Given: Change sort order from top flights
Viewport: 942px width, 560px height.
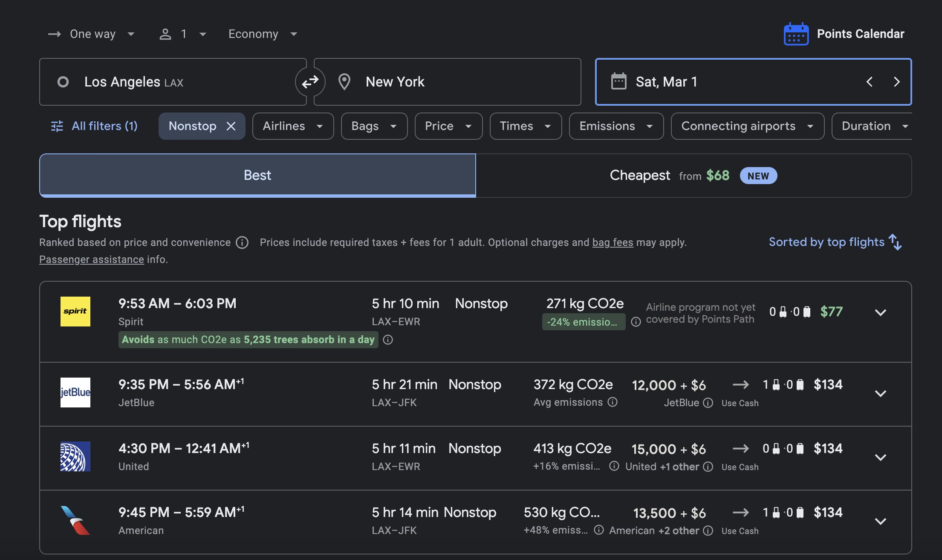Looking at the screenshot, I should click(835, 242).
